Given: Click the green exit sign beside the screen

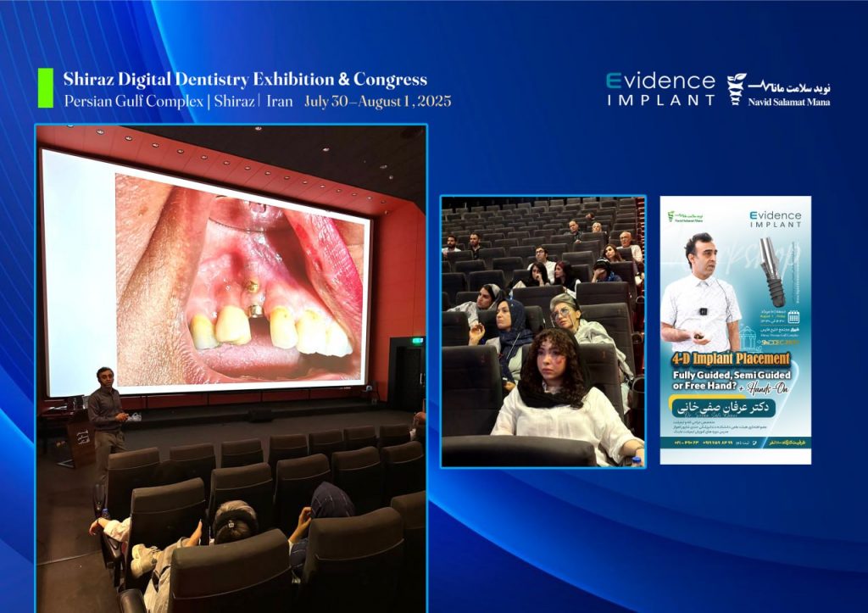Looking at the screenshot, I should 419,340.
